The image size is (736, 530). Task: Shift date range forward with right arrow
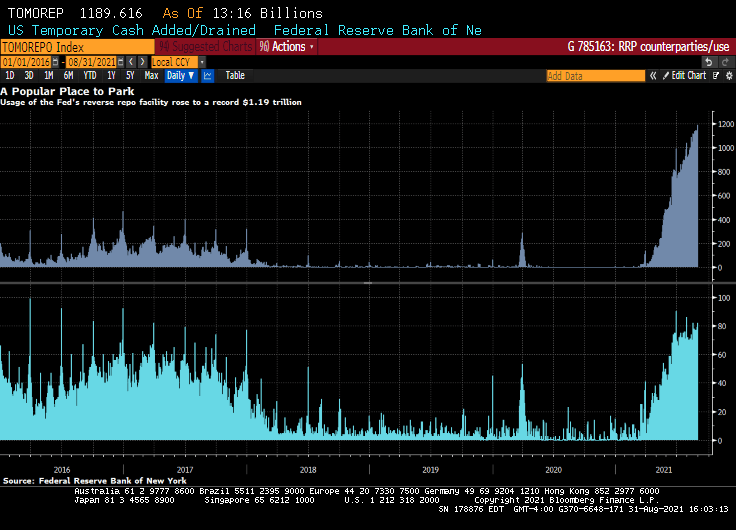(x=142, y=62)
